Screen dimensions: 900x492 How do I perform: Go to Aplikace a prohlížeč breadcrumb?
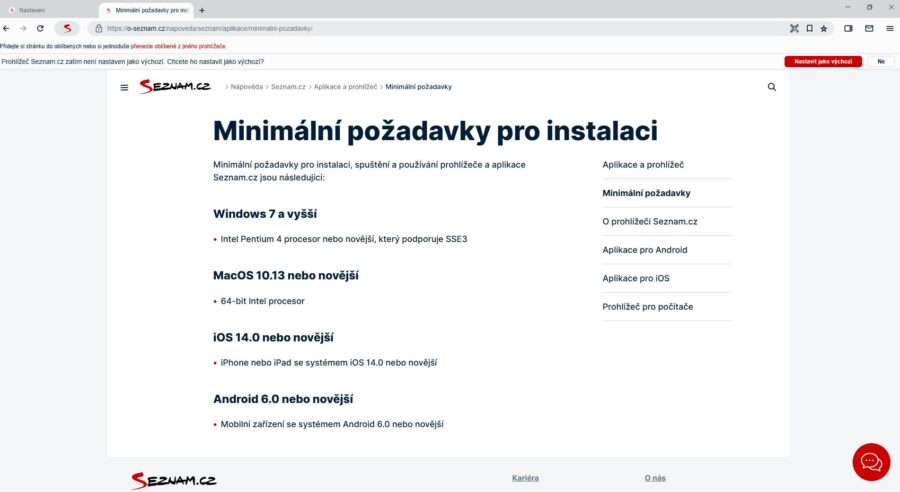click(x=346, y=87)
